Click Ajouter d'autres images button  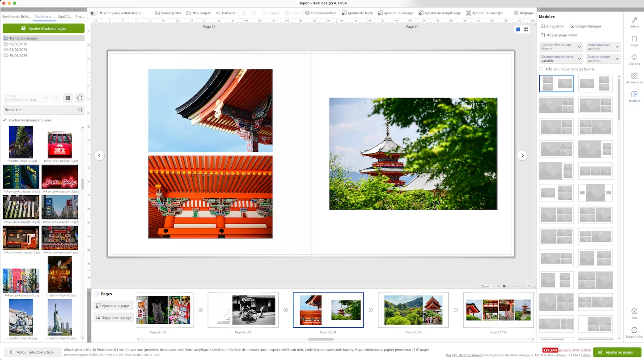[x=43, y=28]
